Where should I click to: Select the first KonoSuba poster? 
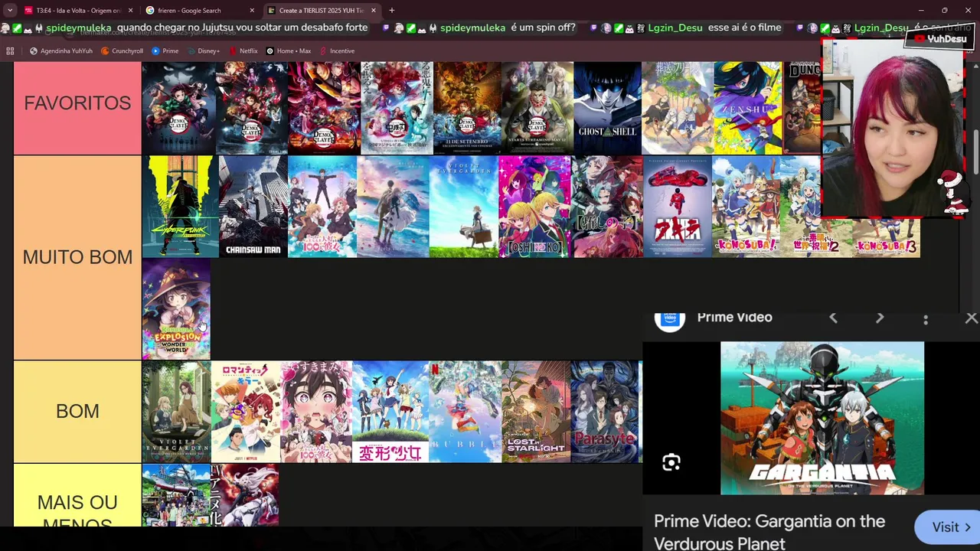[746, 207]
